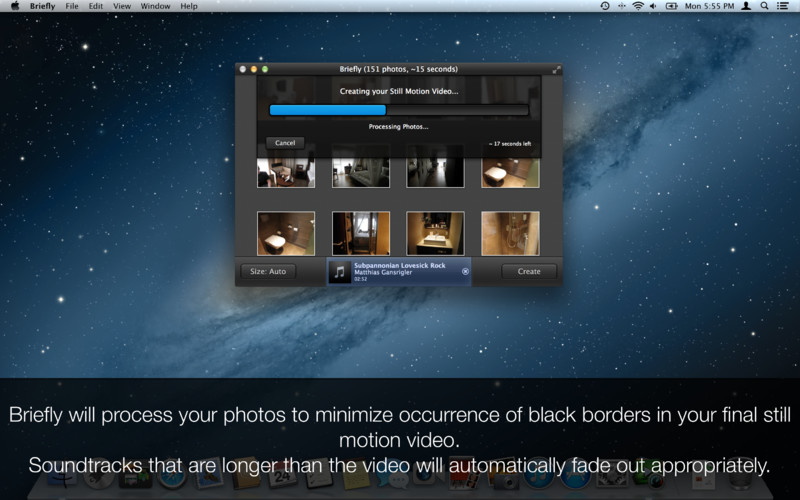The width and height of the screenshot is (800, 500).
Task: Open Calendar icon showing 24 in Dock
Action: (282, 477)
